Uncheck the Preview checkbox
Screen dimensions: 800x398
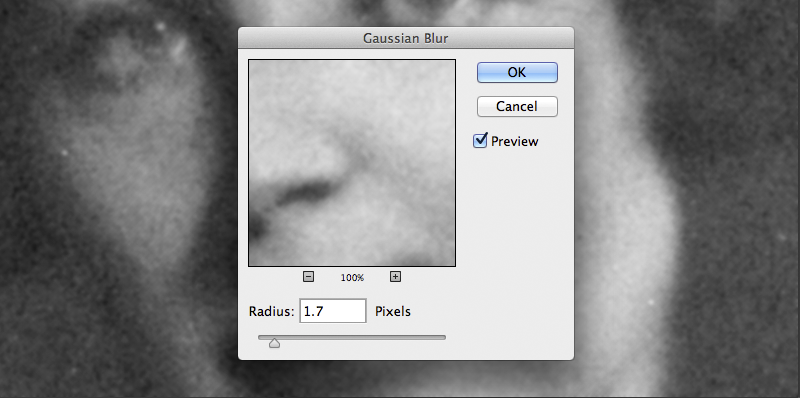[x=480, y=141]
